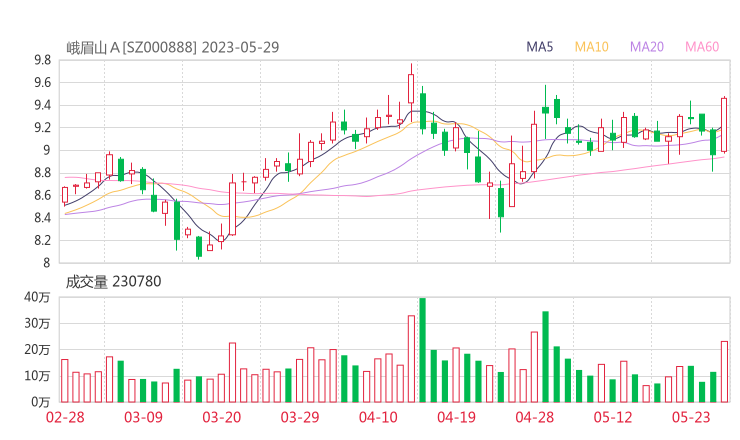
Task: Click the MA20 legend label
Action: (x=647, y=47)
